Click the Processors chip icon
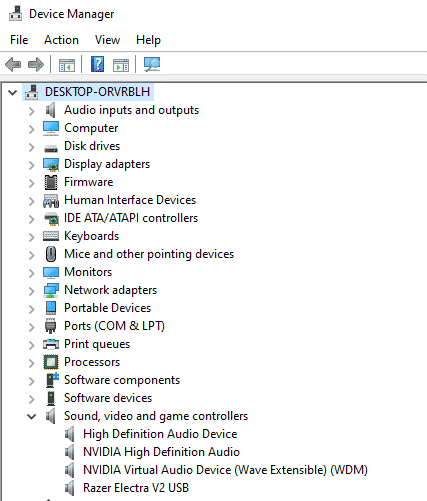 pyautogui.click(x=51, y=362)
